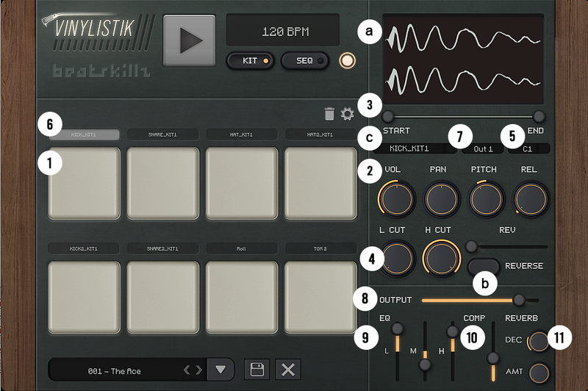This screenshot has height=391, width=588.
Task: Click the VOL knob
Action: click(397, 198)
